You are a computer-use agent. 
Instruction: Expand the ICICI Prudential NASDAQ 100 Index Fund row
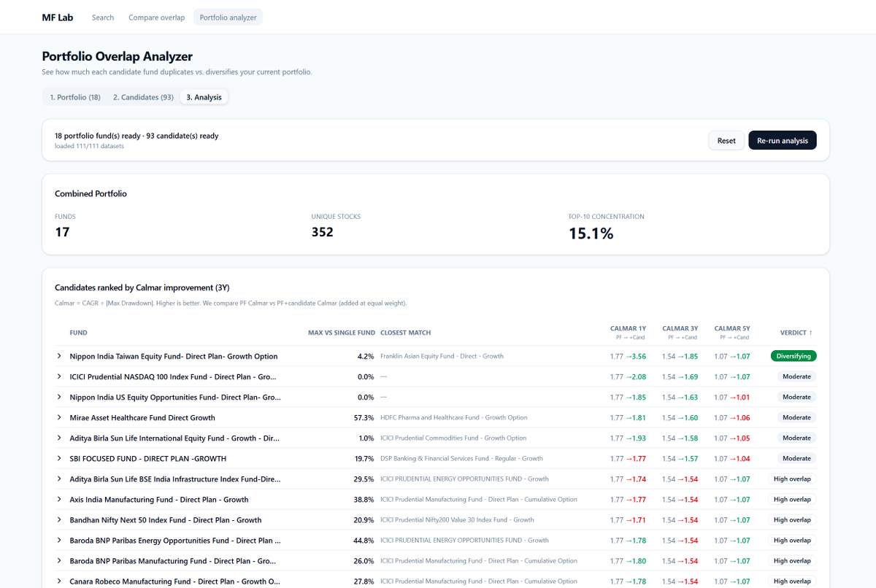(x=59, y=376)
